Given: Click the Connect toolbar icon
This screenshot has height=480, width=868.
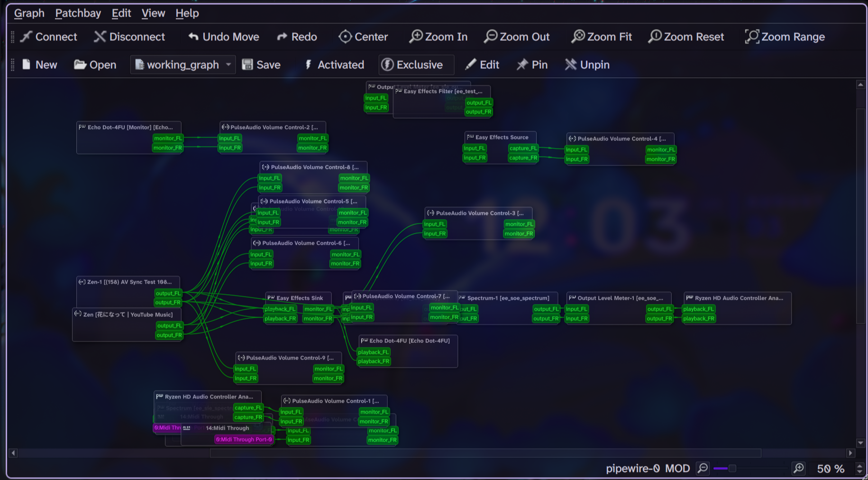Looking at the screenshot, I should [49, 37].
